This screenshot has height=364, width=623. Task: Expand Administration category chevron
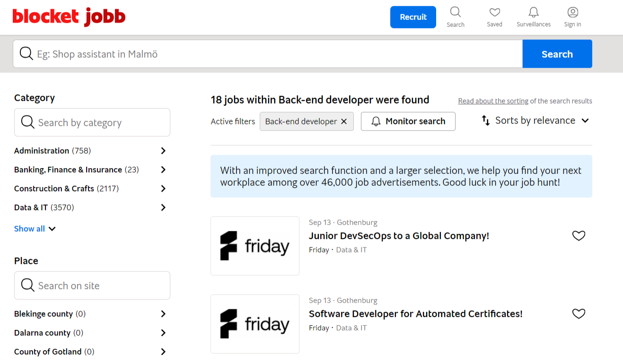(x=163, y=151)
